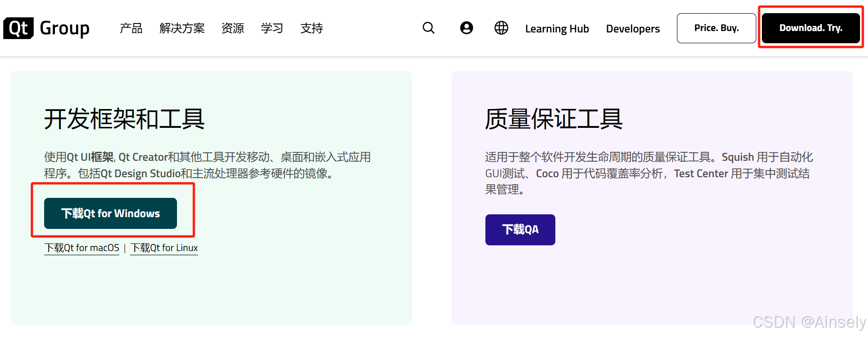Open the 资源 menu
Viewport: 868px width, 337px height.
coord(233,28)
